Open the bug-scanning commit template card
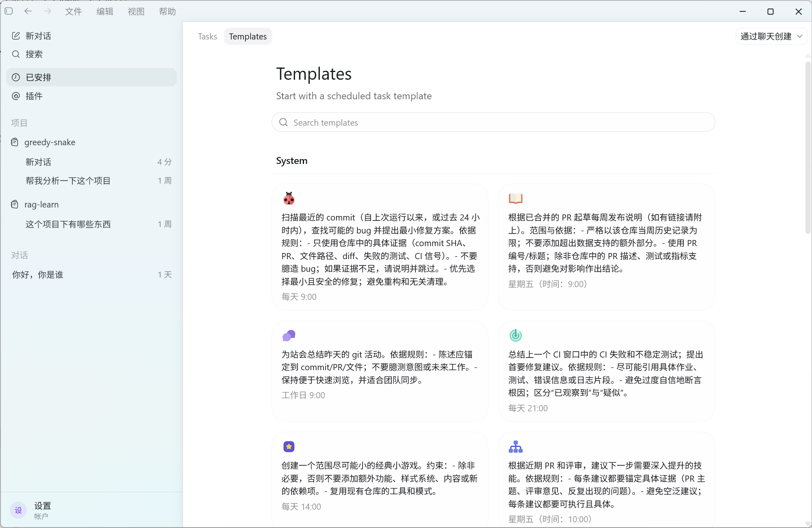Viewport: 812px width, 528px height. [x=380, y=247]
